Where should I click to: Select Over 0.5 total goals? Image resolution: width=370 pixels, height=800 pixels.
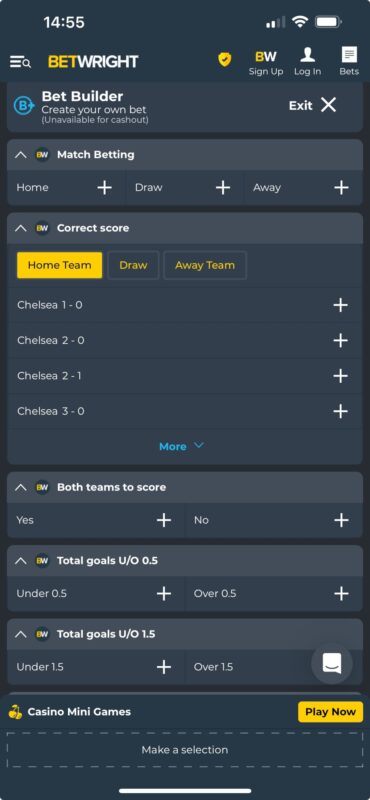[274, 594]
